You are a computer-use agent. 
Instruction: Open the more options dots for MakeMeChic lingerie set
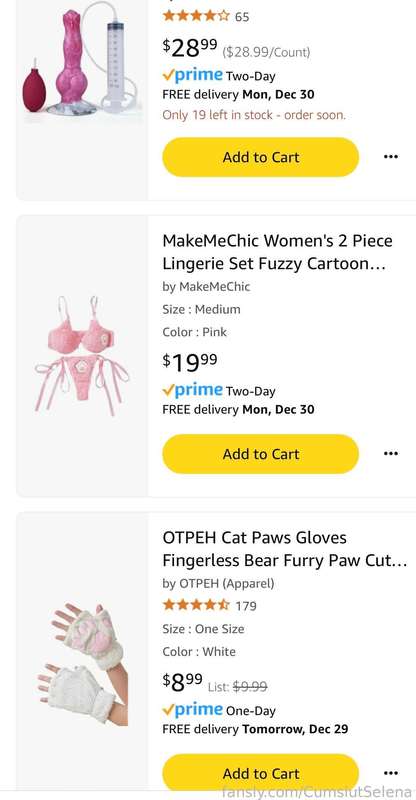pyautogui.click(x=390, y=454)
